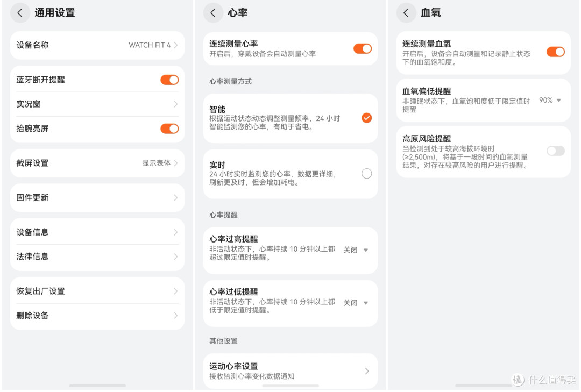581x392 pixels.
Task: Tap the 显示表体 value
Action: pyautogui.click(x=157, y=163)
